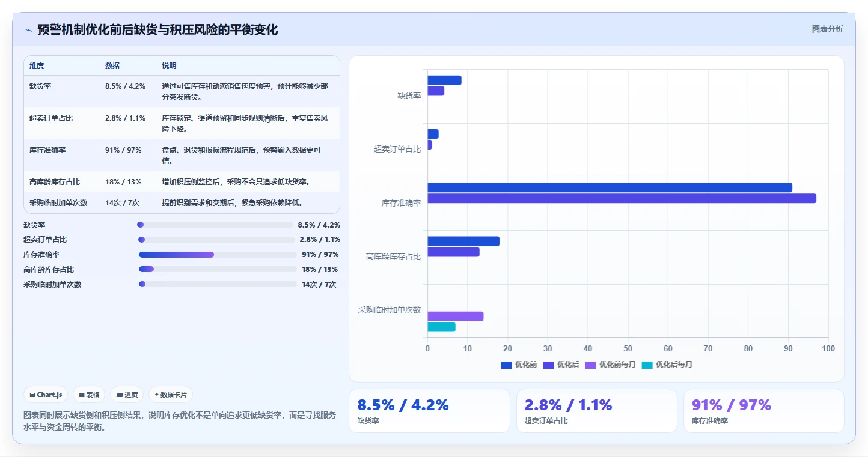
Task: Click the 超卖订单占比 progress bar
Action: [216, 240]
